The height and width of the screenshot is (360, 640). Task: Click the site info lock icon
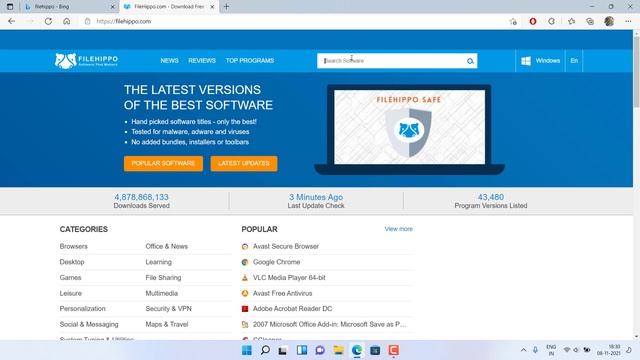87,21
